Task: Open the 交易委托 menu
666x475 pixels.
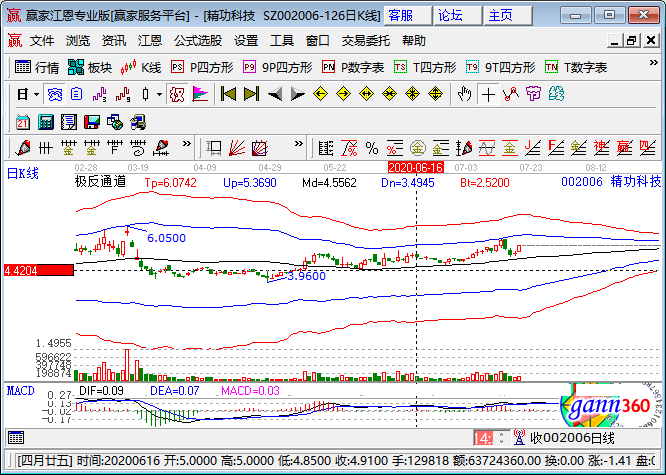Action: (365, 41)
